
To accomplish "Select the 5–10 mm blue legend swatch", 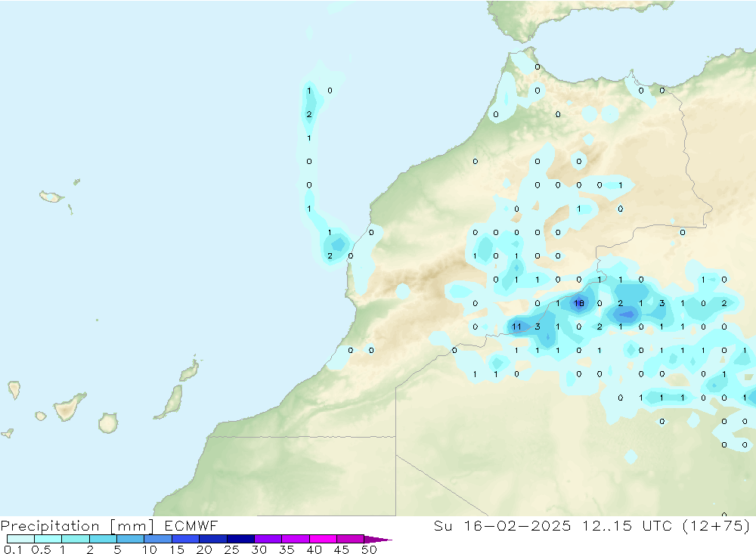I will pos(131,539).
